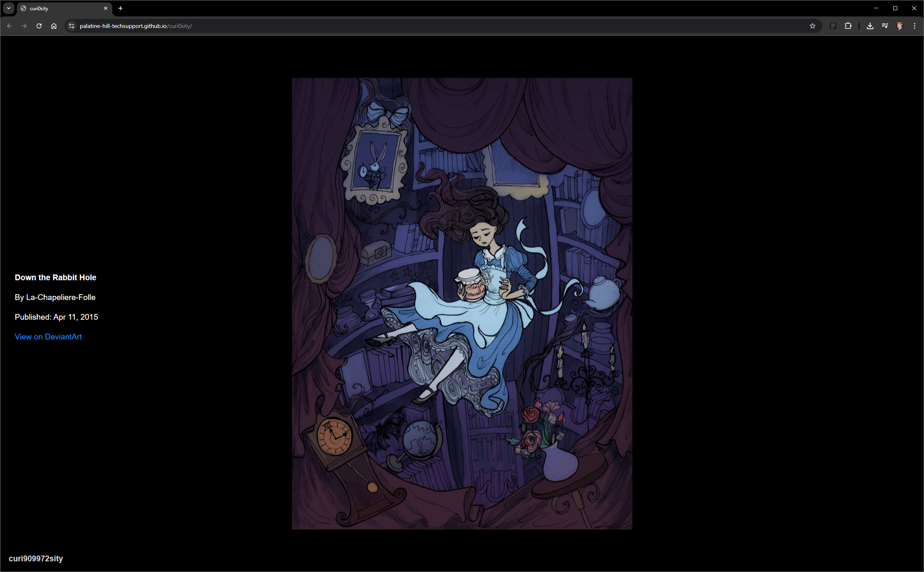
Task: Click the curi909972sity footer text
Action: click(36, 558)
